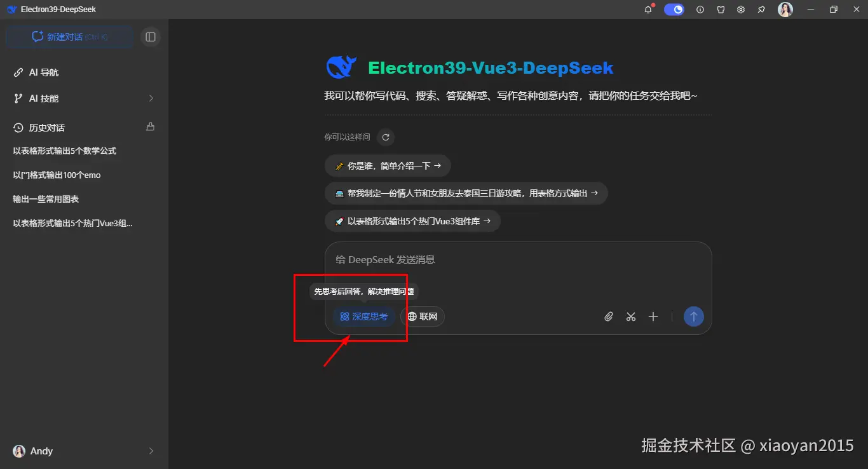
Task: Click the AI 导航 link icon
Action: click(x=18, y=72)
